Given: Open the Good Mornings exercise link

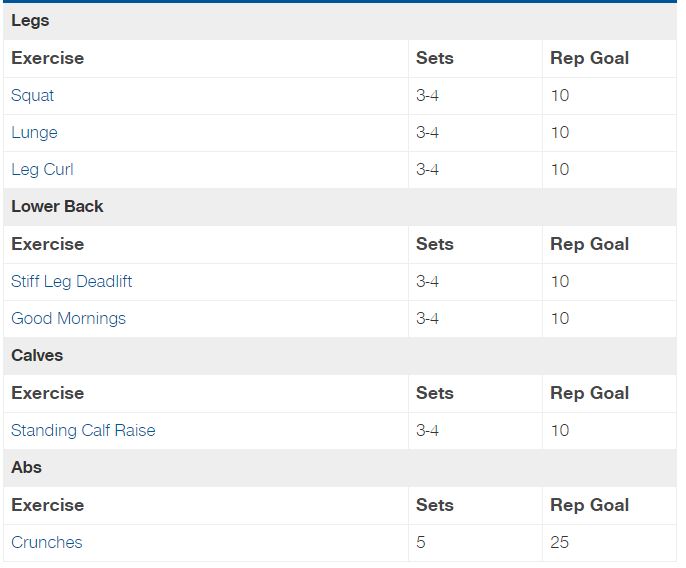Looking at the screenshot, I should tap(68, 319).
